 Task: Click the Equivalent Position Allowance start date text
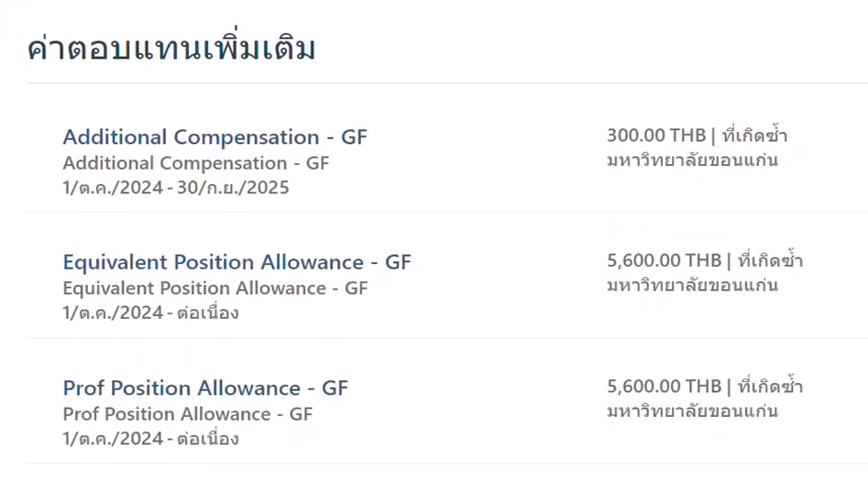(x=110, y=313)
